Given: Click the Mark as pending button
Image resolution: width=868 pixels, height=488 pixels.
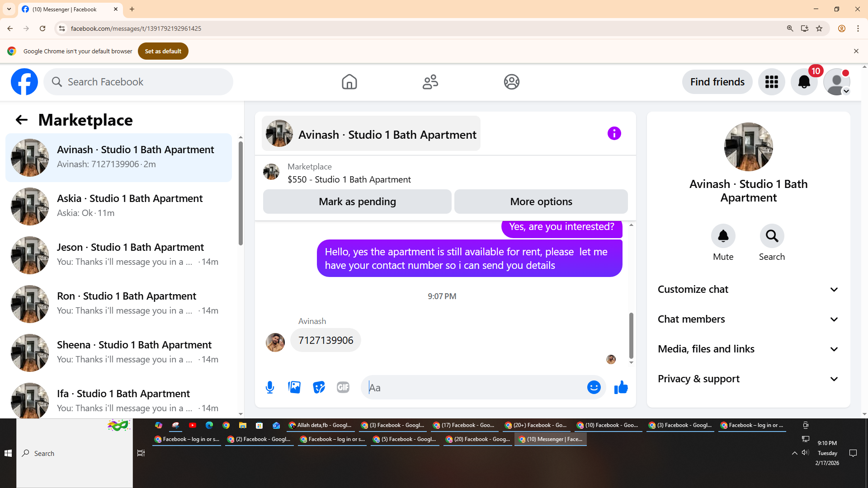Looking at the screenshot, I should pyautogui.click(x=357, y=202).
